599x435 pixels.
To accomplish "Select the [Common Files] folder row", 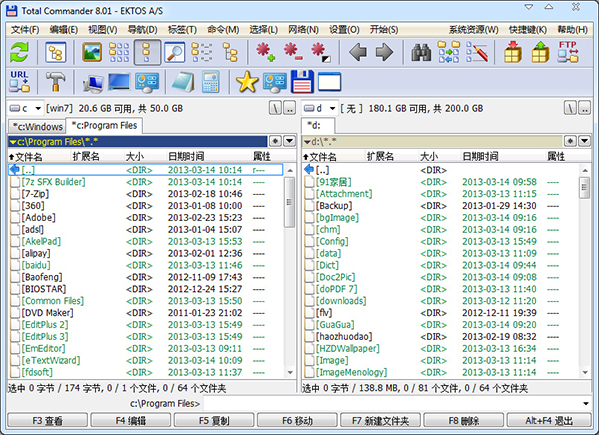I will coord(146,301).
